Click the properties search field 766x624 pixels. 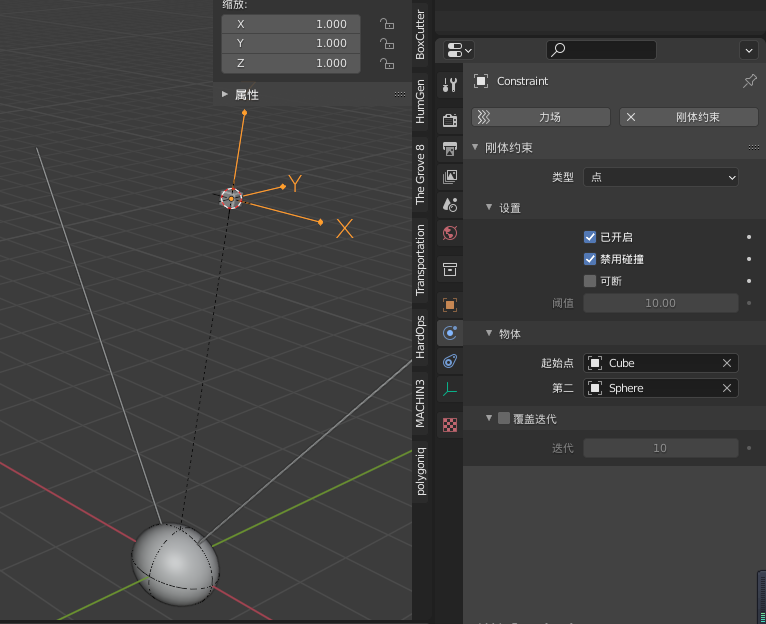click(601, 50)
